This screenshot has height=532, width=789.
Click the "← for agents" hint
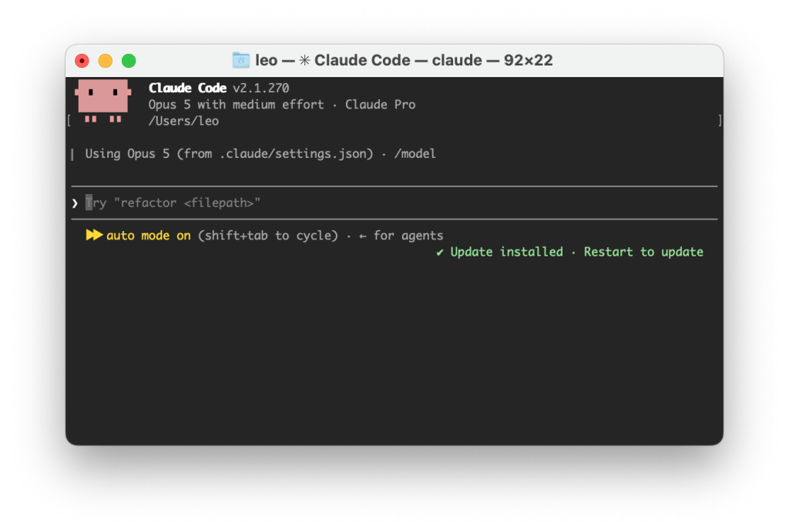(401, 236)
